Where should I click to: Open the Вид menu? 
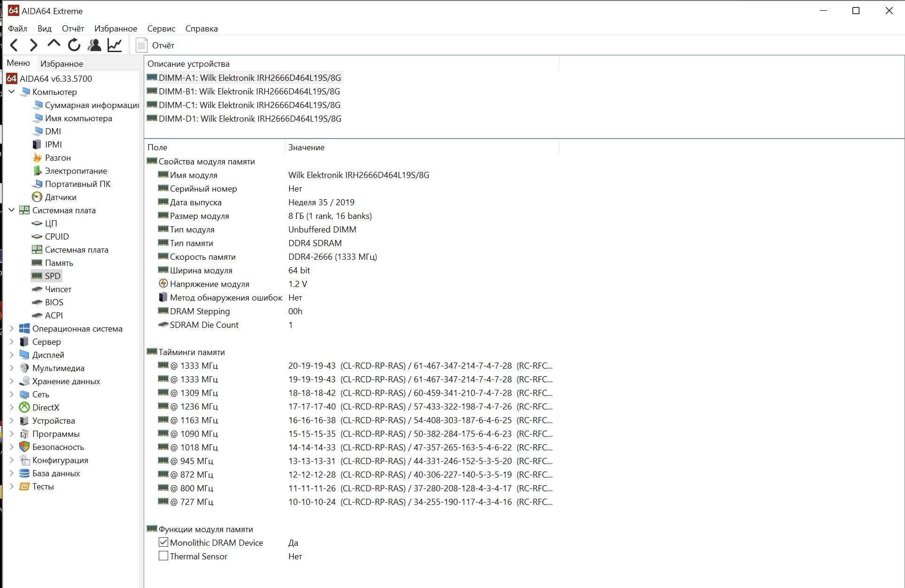click(x=45, y=29)
